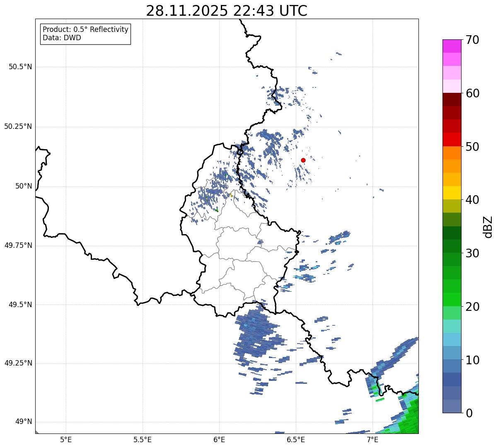
Task: Click the magenta top colorbar swatch
Action: tap(452, 46)
